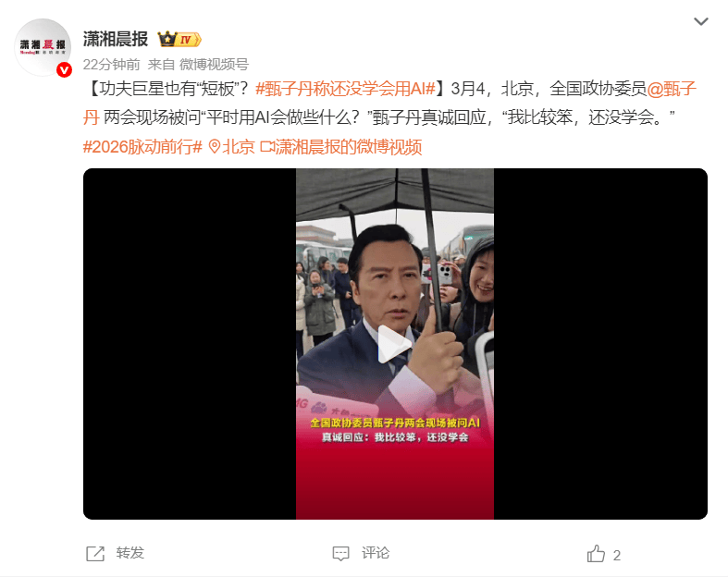The width and height of the screenshot is (728, 577).
Task: Expand the post options chevron
Action: tap(700, 21)
